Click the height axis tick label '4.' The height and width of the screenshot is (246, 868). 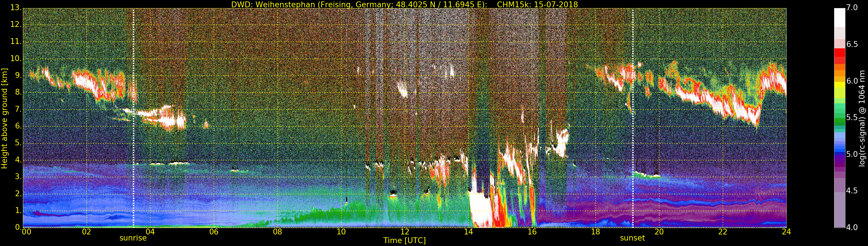click(18, 160)
